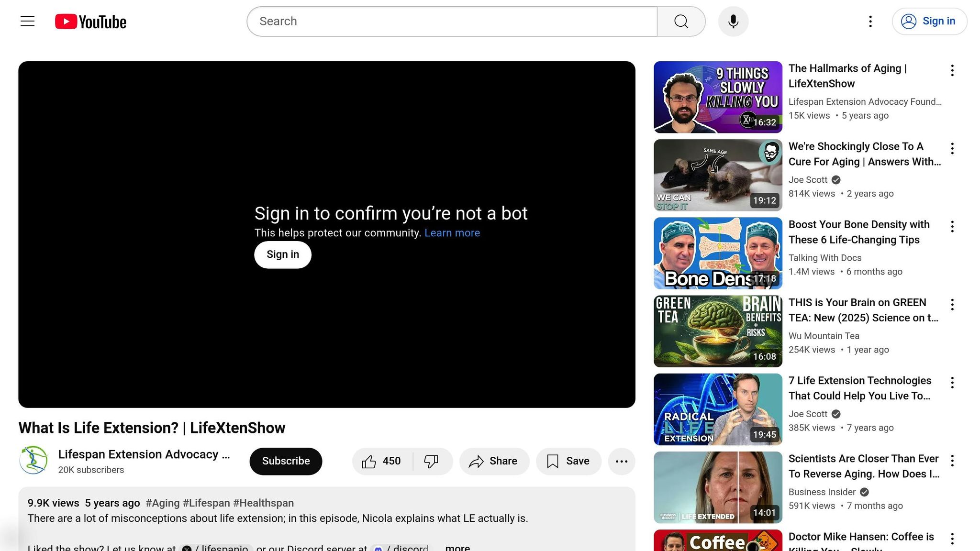Visit Lifespan Extension Advocacy Found... sidebar channel
Image resolution: width=980 pixels, height=551 pixels.
(x=865, y=102)
